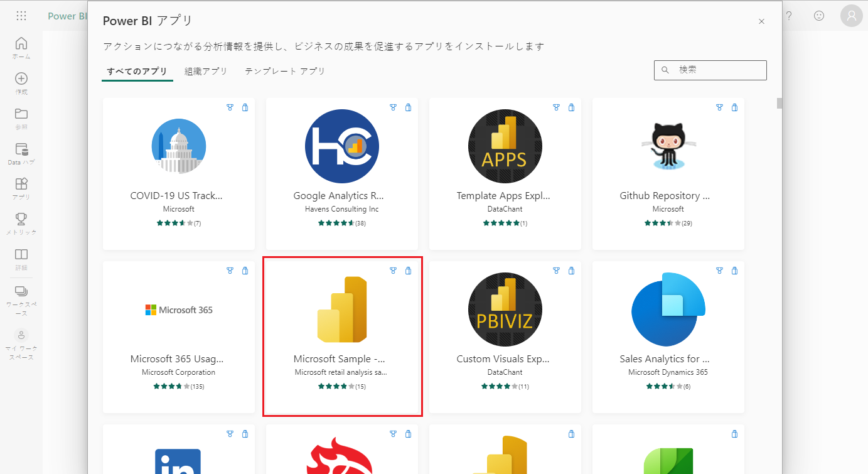868x474 pixels.
Task: Click the template bag icon on Sales Analytics card
Action: click(734, 271)
